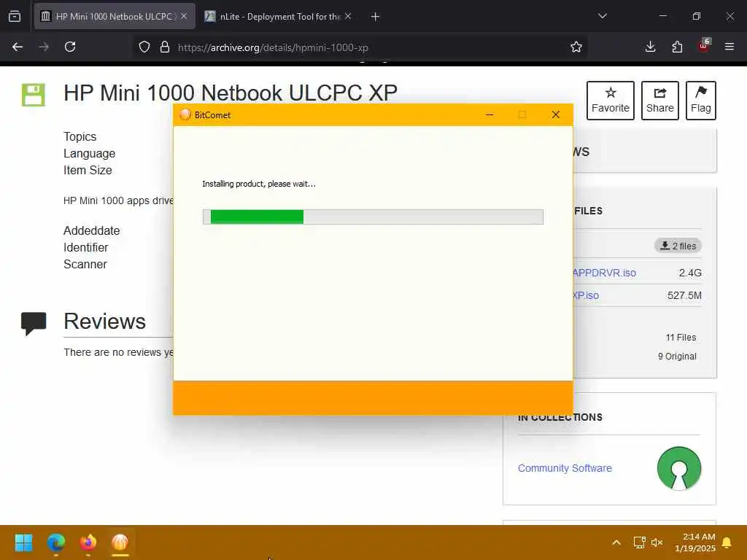Flag this archive item
Image resolution: width=747 pixels, height=560 pixels.
coord(701,101)
